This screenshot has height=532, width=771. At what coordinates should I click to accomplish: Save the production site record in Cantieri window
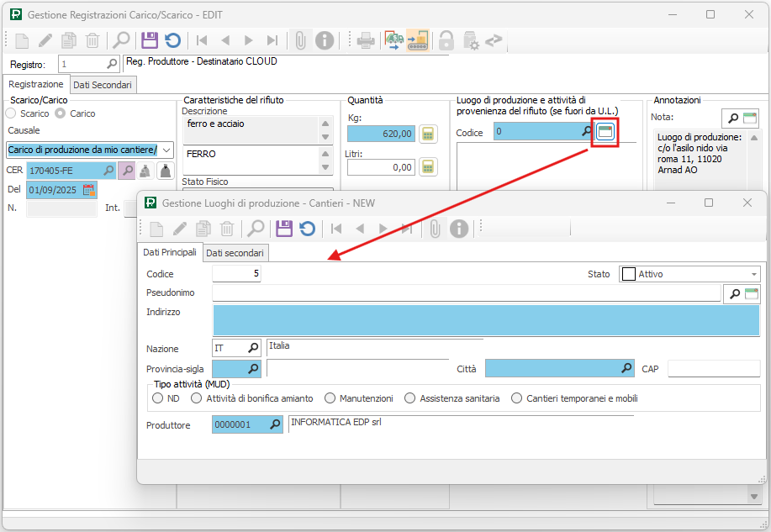(x=284, y=228)
